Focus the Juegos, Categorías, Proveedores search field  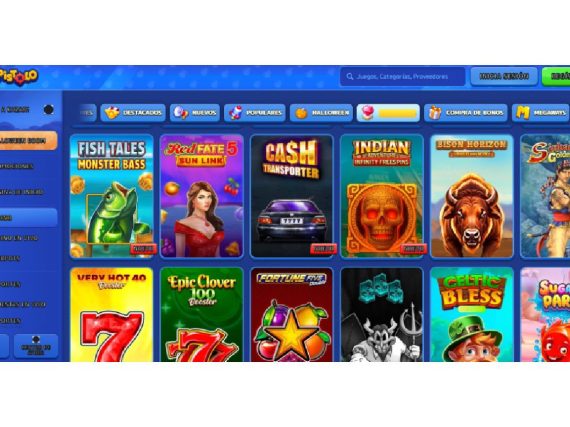click(x=402, y=77)
